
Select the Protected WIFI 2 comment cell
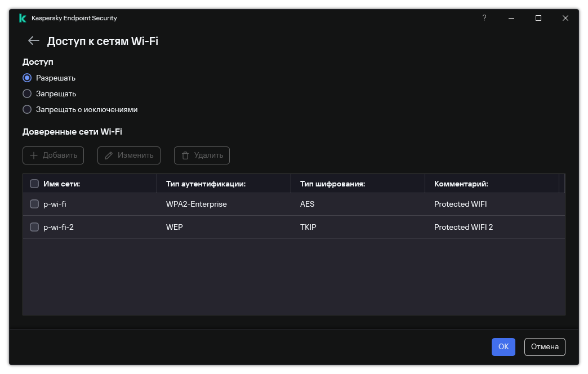click(463, 227)
